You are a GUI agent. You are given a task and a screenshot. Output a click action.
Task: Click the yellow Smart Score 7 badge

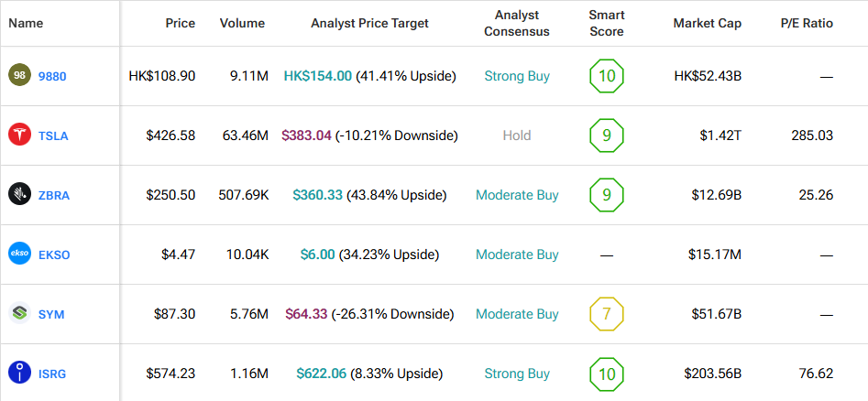point(606,314)
